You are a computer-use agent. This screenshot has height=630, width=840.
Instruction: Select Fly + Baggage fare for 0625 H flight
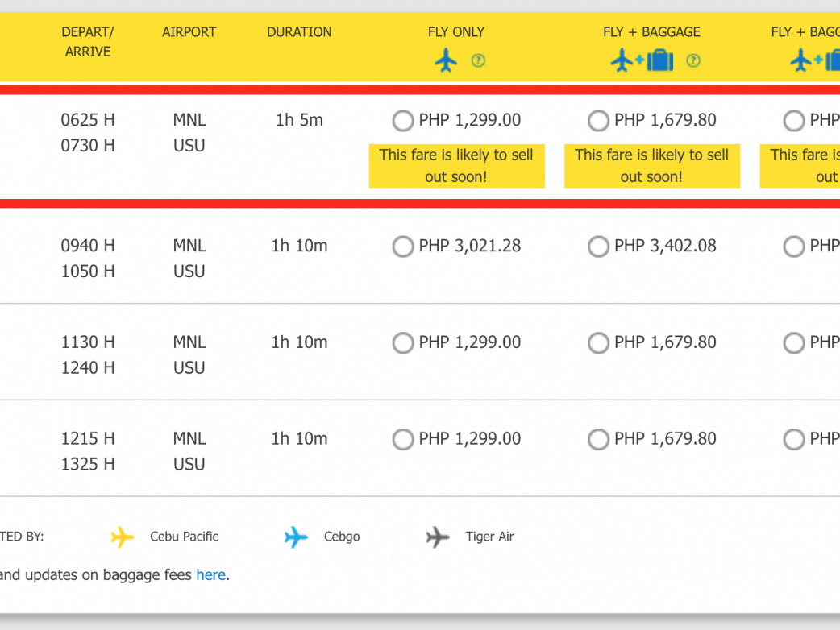598,121
